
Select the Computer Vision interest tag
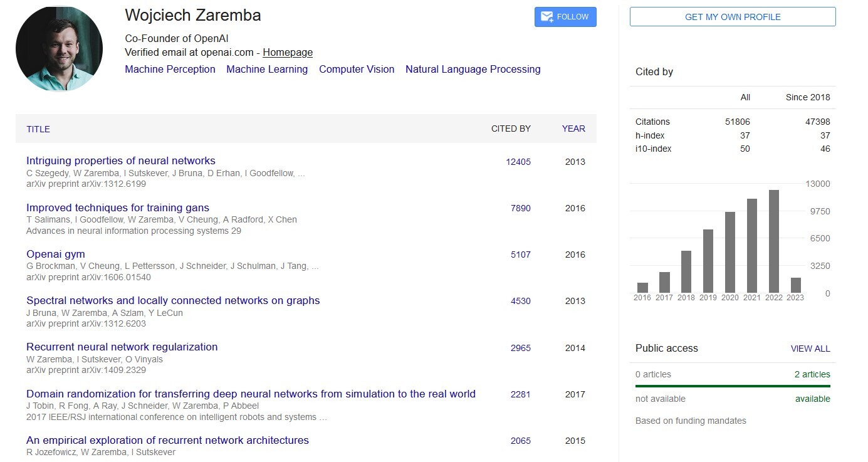(x=357, y=70)
